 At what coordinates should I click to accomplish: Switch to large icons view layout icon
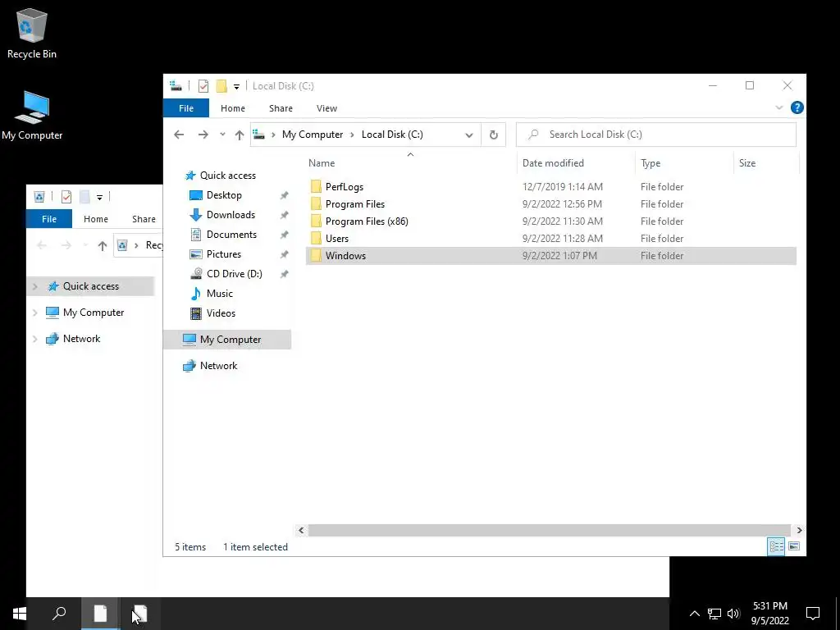click(x=794, y=546)
